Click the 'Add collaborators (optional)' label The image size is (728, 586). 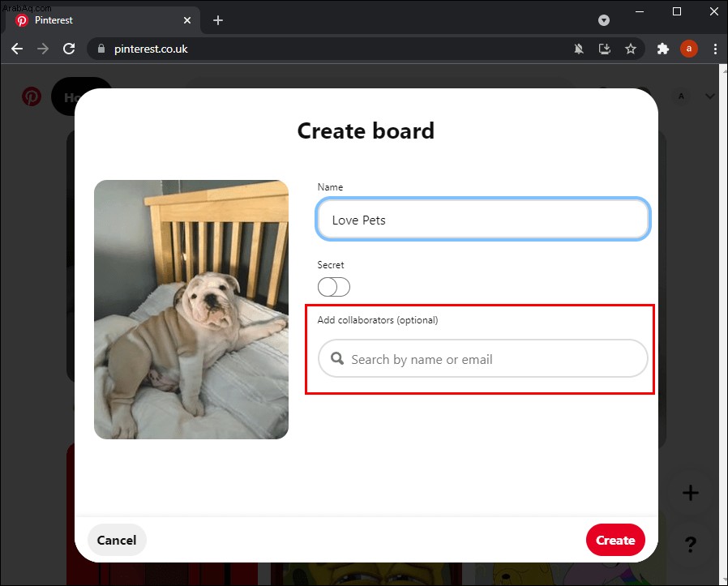[378, 320]
